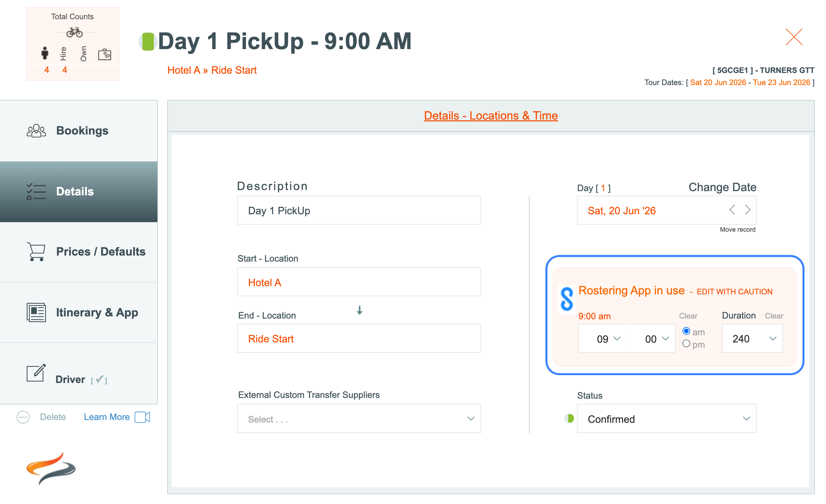
Task: Expand the Duration dropdown showing 240
Action: point(752,338)
